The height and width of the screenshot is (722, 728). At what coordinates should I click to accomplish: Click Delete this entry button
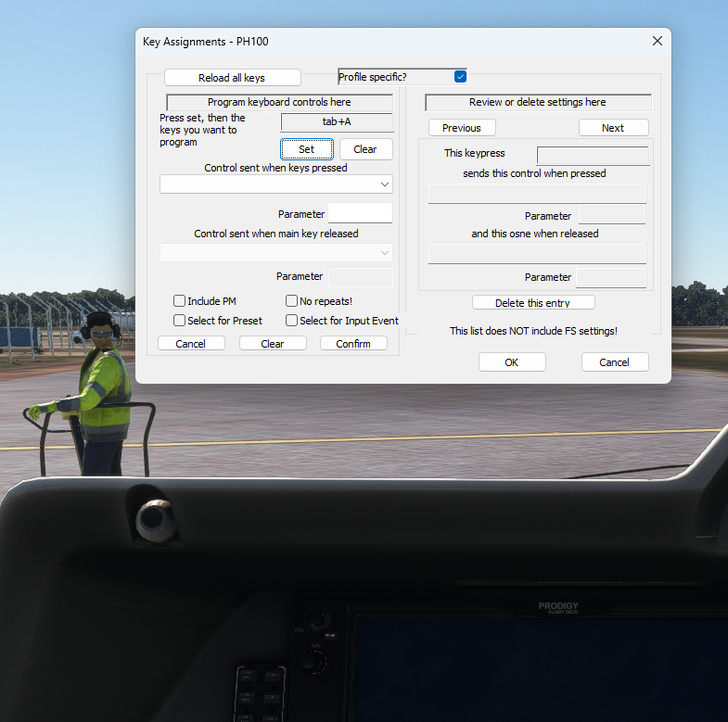(533, 303)
